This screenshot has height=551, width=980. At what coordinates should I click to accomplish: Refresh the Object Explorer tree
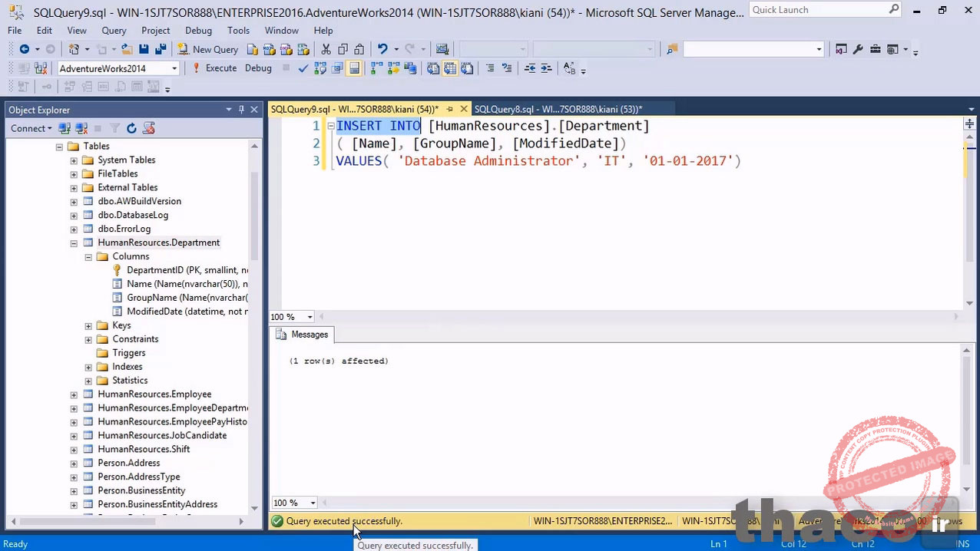[x=131, y=128]
